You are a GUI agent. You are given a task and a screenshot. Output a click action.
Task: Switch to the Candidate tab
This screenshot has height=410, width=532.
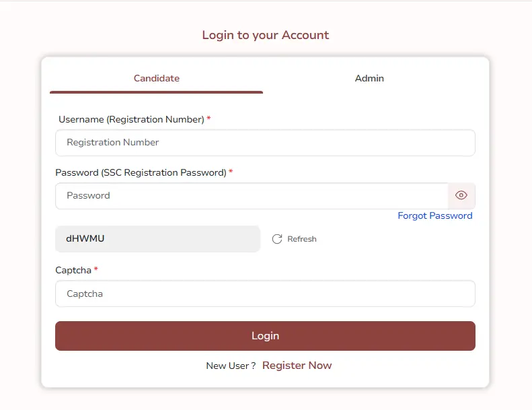pos(156,78)
